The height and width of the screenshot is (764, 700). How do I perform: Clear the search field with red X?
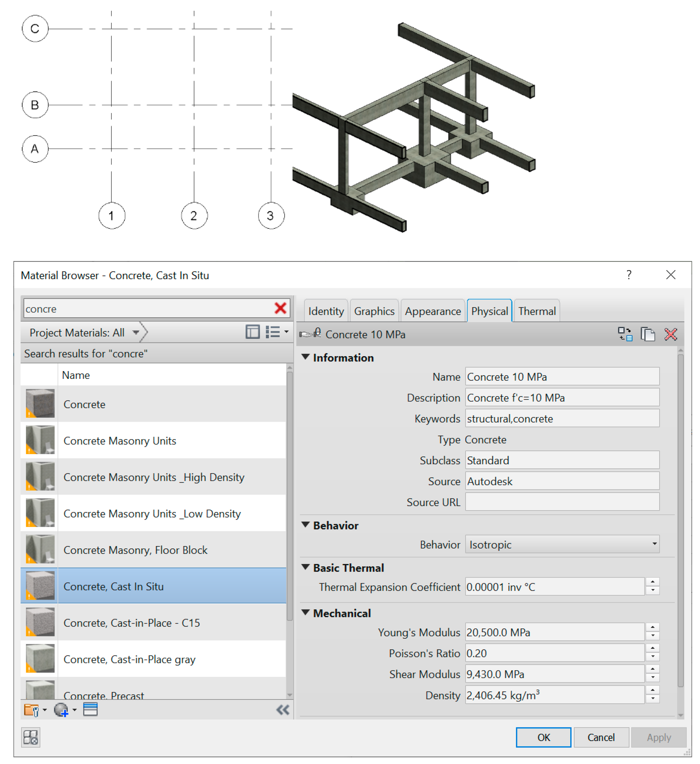pyautogui.click(x=280, y=308)
